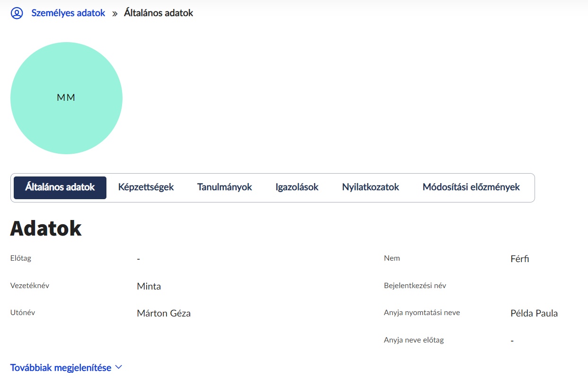Open the Tanulmányok tab
Viewport: 588px width, 378px height.
click(224, 187)
